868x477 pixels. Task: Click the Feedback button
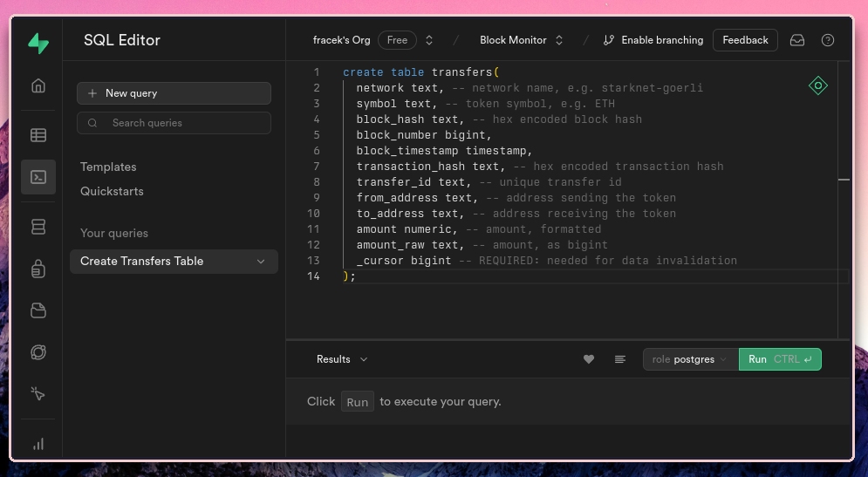coord(745,40)
